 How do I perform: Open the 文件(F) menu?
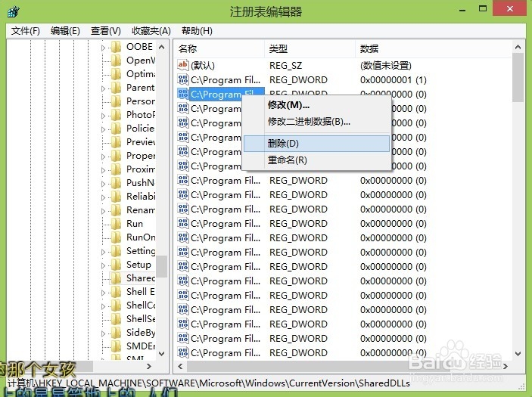(26, 31)
